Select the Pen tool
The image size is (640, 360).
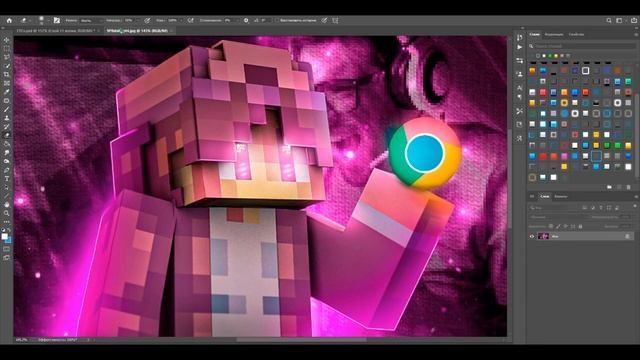[7, 170]
